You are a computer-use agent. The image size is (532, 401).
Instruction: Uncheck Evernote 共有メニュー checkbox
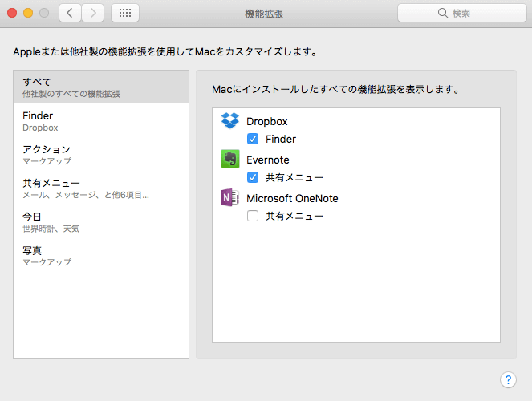point(253,177)
